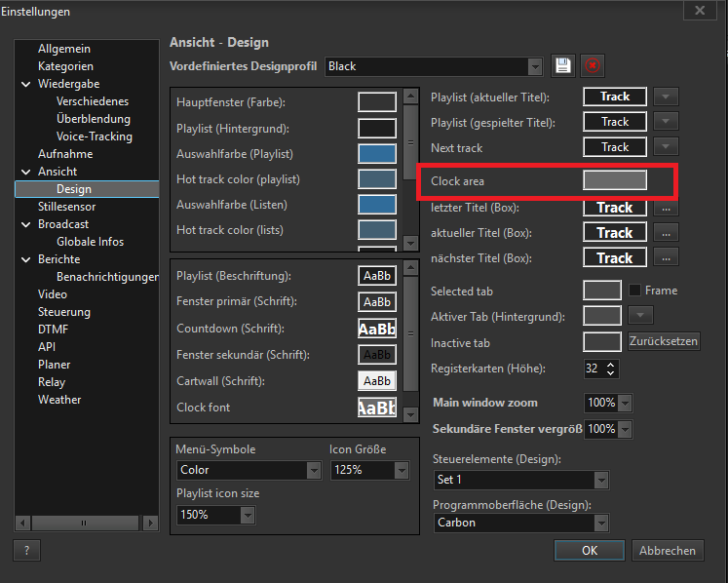Viewport: 728px width, 583px height.
Task: Open dropdown next to Playlist (aktueller Titel)
Action: (x=666, y=97)
